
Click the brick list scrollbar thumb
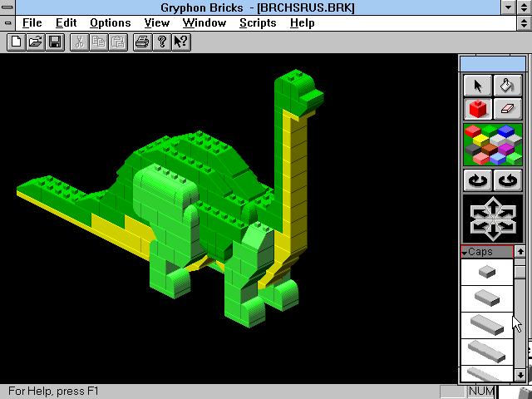click(x=520, y=272)
